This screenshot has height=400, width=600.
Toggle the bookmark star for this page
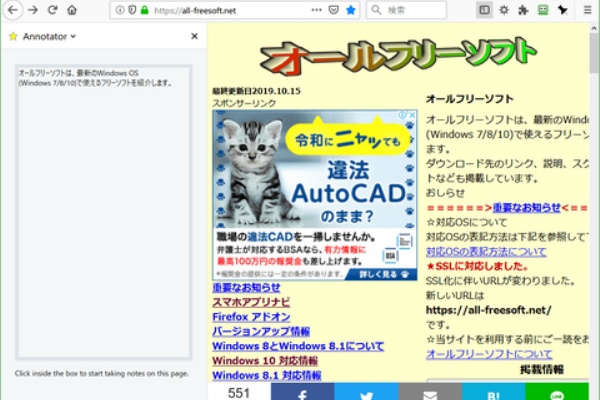(351, 10)
